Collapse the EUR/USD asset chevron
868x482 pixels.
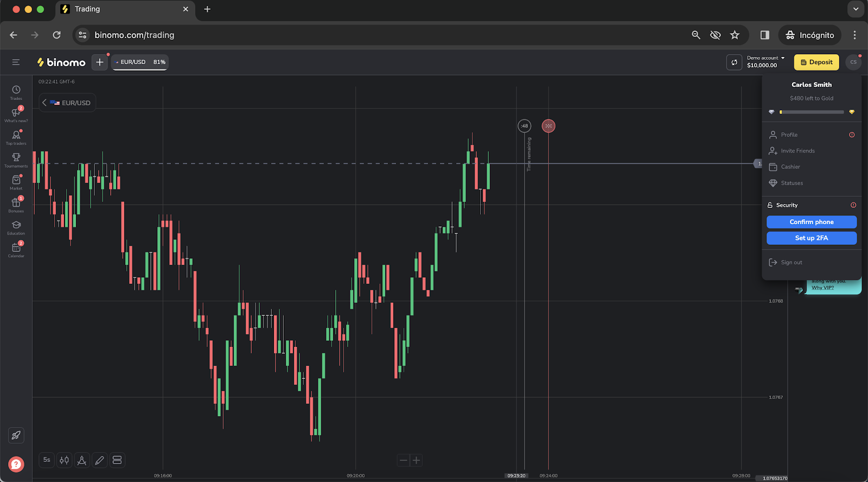pos(44,103)
